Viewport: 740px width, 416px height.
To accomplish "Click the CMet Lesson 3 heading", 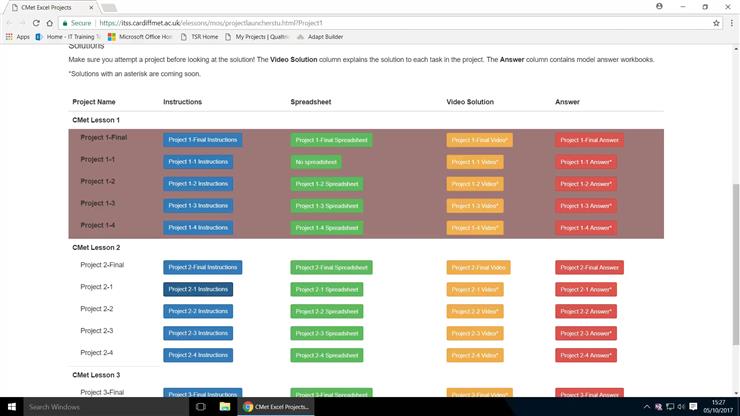I will click(x=96, y=375).
